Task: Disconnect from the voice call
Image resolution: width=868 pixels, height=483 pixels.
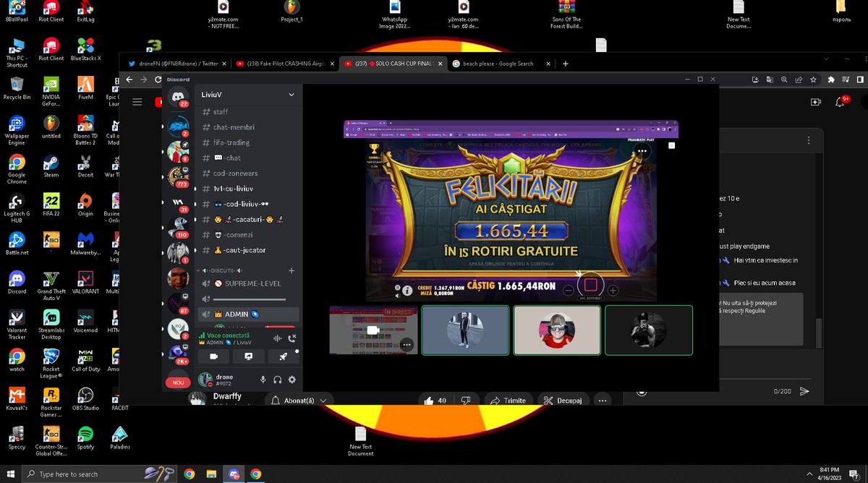Action: tap(292, 338)
